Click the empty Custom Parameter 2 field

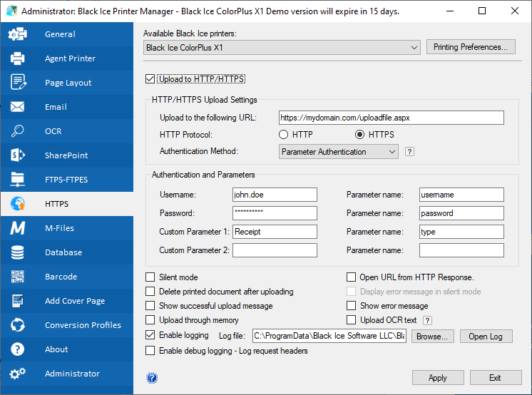(275, 250)
